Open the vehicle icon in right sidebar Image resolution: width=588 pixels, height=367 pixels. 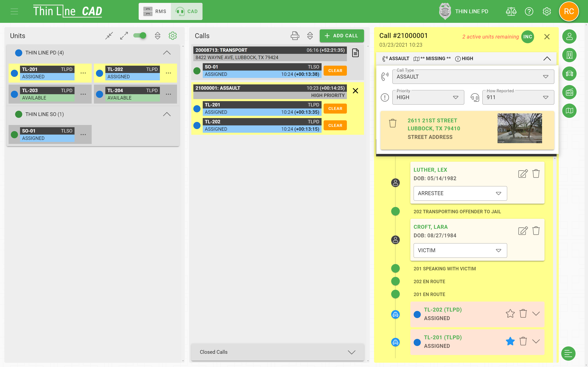pyautogui.click(x=569, y=74)
